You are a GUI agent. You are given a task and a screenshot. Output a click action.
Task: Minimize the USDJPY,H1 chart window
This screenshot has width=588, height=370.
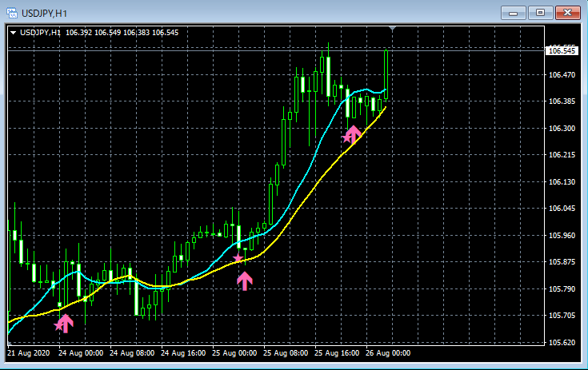(514, 13)
